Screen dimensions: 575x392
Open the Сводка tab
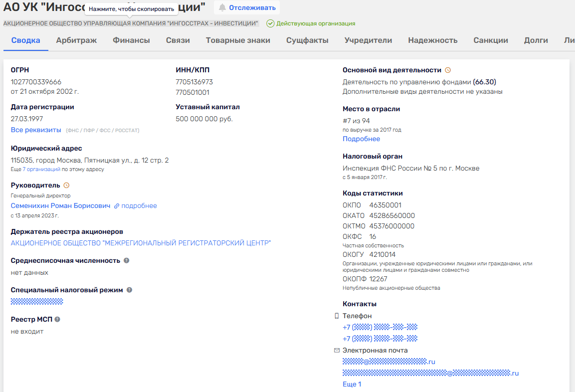(x=25, y=40)
